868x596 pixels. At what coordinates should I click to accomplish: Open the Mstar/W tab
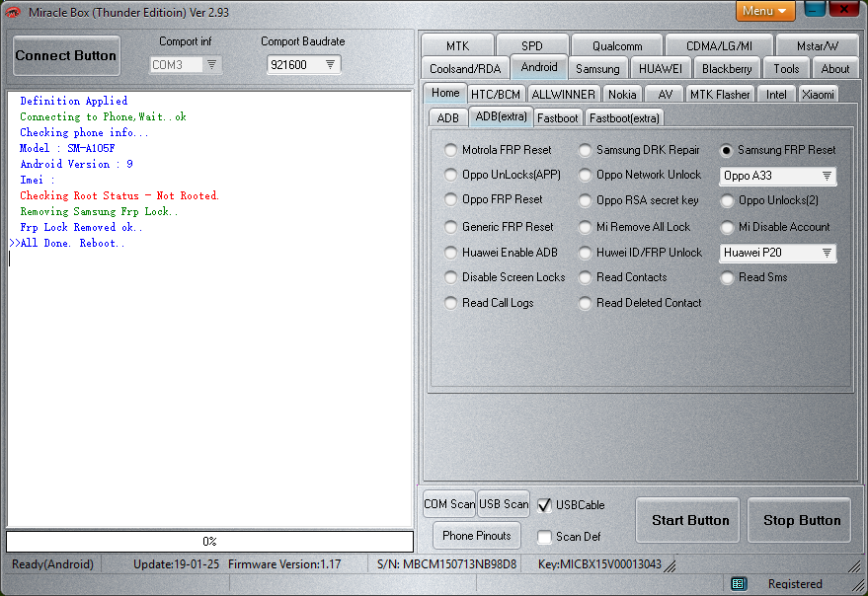817,46
